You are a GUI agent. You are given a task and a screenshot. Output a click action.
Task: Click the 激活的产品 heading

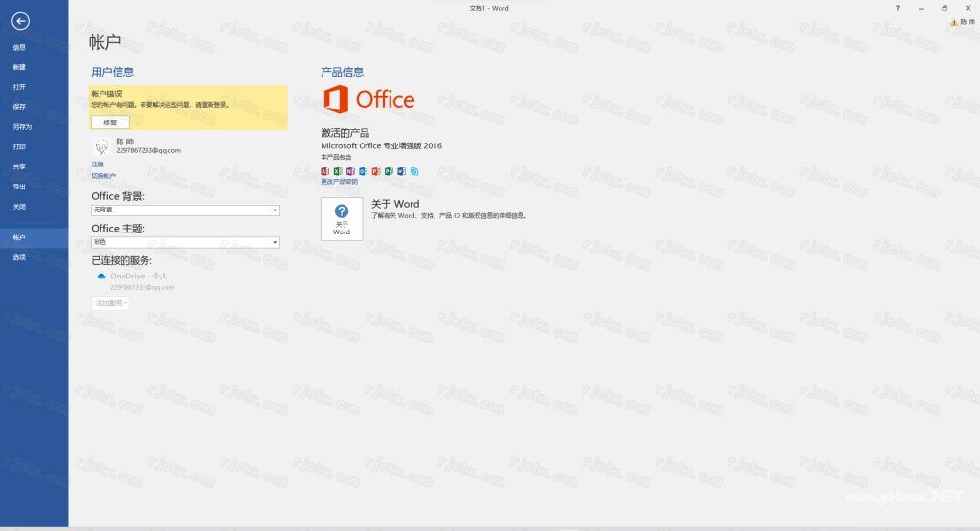(345, 133)
